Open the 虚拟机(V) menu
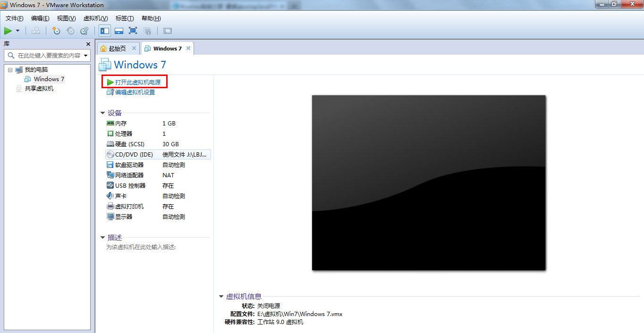The width and height of the screenshot is (644, 333). coord(95,18)
